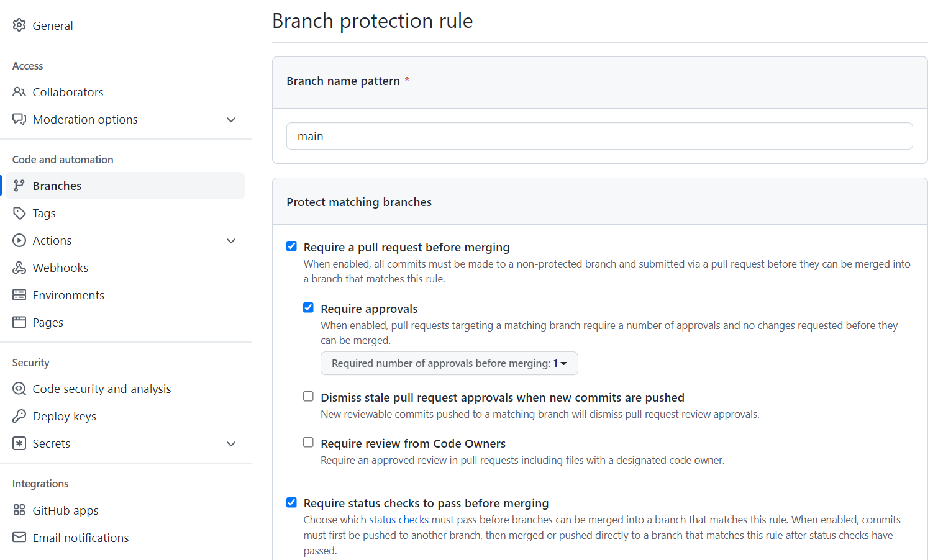Expand the Secrets section chevron
Viewport: 938px width, 560px height.
pos(231,444)
